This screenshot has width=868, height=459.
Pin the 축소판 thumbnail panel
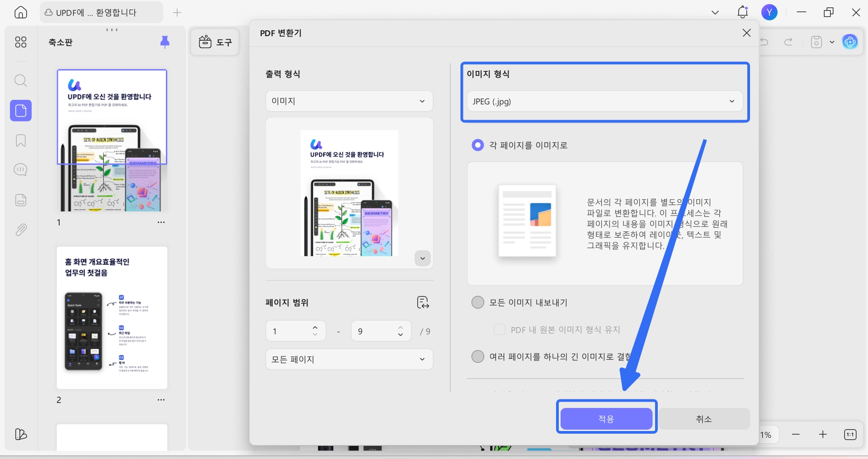click(x=165, y=42)
